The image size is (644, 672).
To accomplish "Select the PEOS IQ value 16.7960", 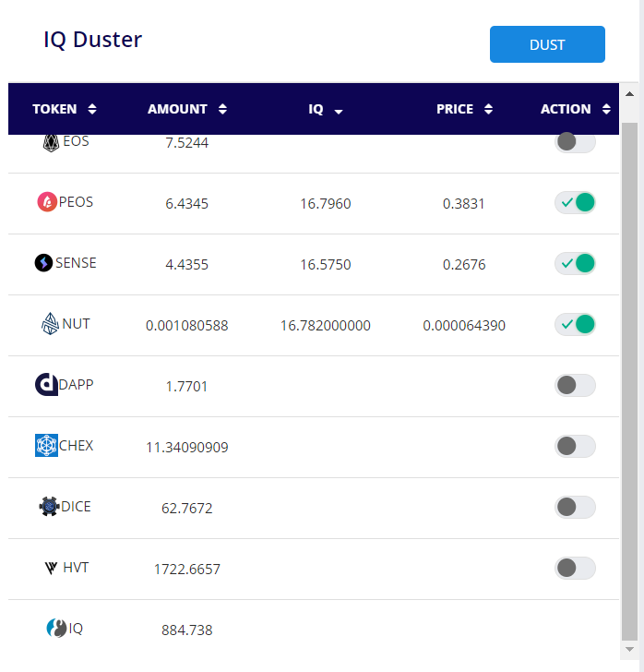I will pos(325,204).
